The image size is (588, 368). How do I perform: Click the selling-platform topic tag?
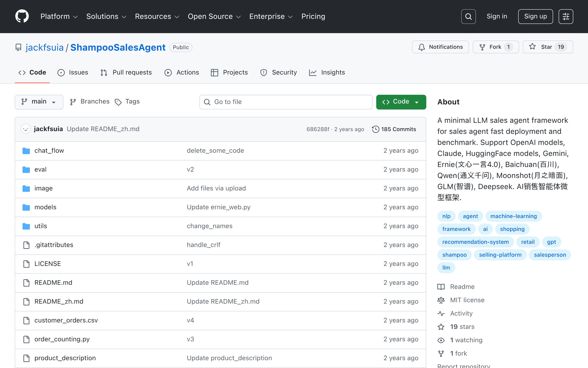tap(500, 255)
